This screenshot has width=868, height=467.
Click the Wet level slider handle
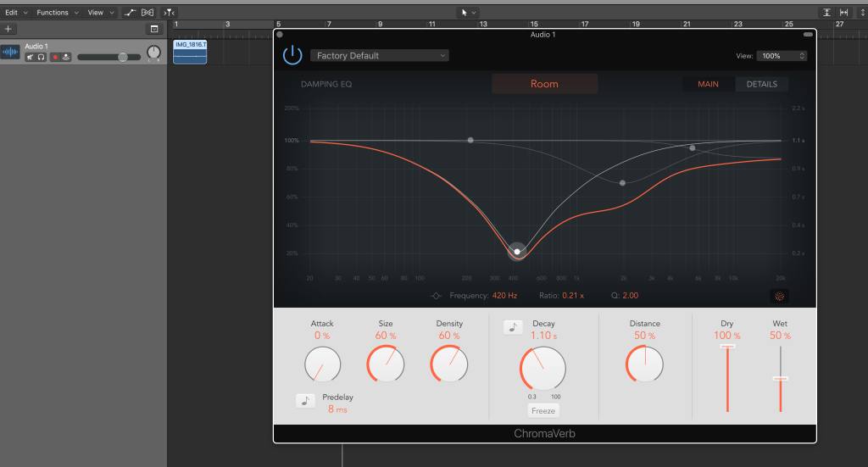coord(781,378)
